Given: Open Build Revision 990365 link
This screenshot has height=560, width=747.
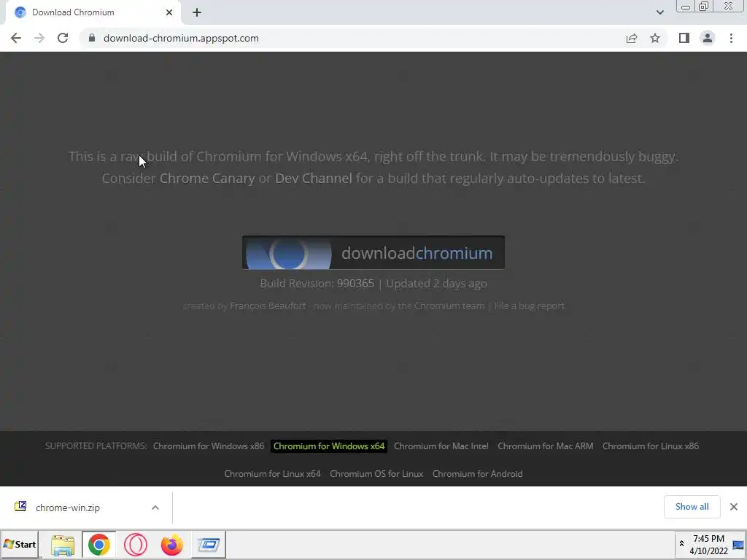Looking at the screenshot, I should click(355, 284).
